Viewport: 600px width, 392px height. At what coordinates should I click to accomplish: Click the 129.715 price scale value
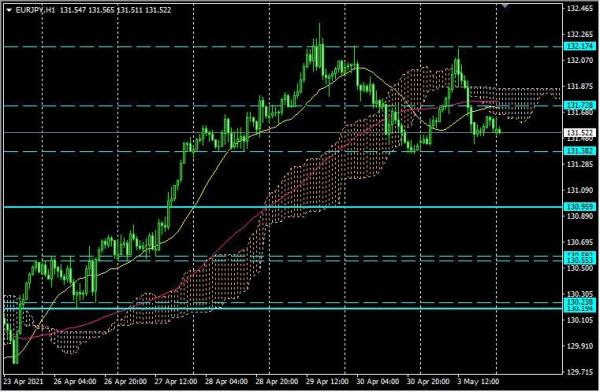tap(579, 372)
